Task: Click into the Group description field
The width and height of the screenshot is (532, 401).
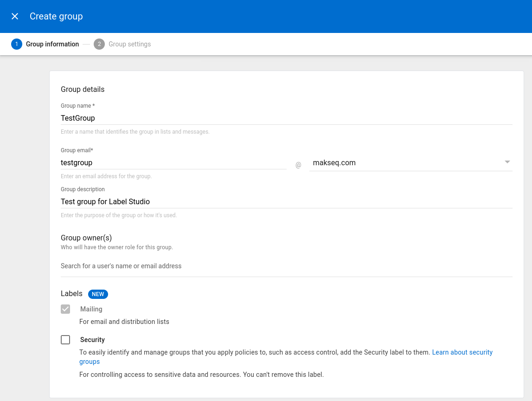Action: tap(286, 202)
